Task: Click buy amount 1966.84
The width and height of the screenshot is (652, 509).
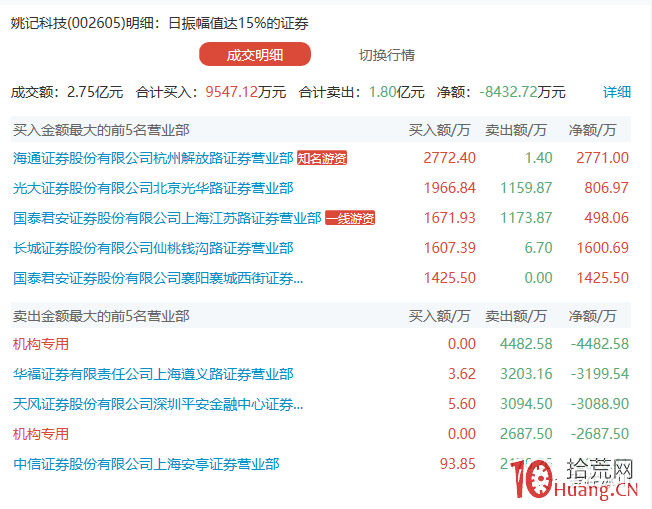Action: pos(449,188)
